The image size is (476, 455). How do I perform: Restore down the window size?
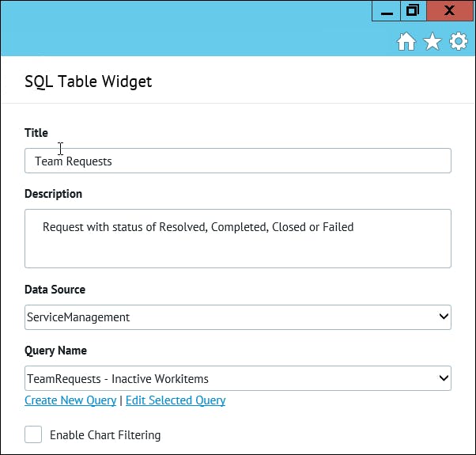tap(412, 11)
